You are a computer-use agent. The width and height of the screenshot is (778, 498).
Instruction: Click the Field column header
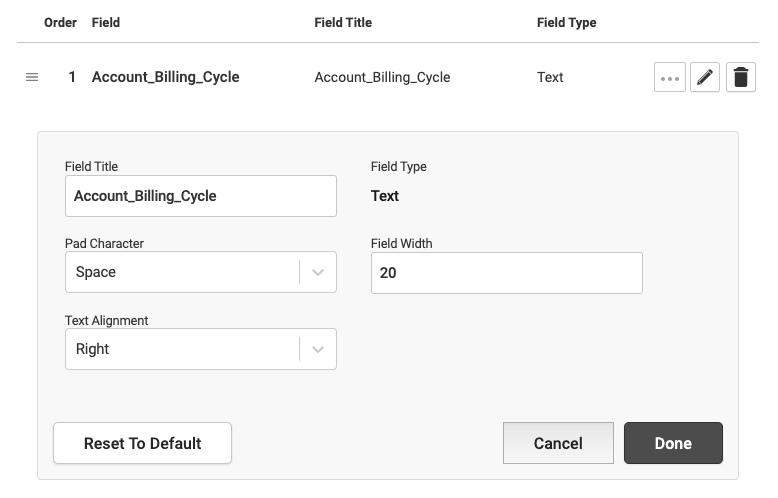click(x=106, y=22)
